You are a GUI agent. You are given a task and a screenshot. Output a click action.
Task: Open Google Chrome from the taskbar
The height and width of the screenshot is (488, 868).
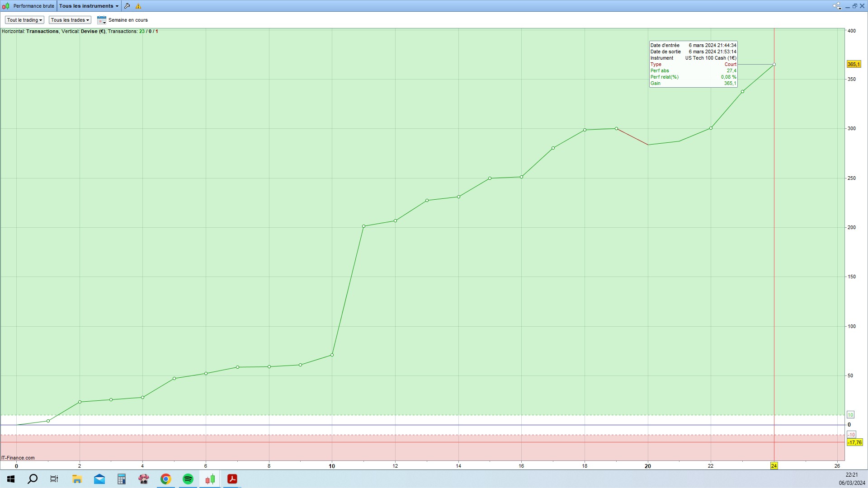click(166, 479)
